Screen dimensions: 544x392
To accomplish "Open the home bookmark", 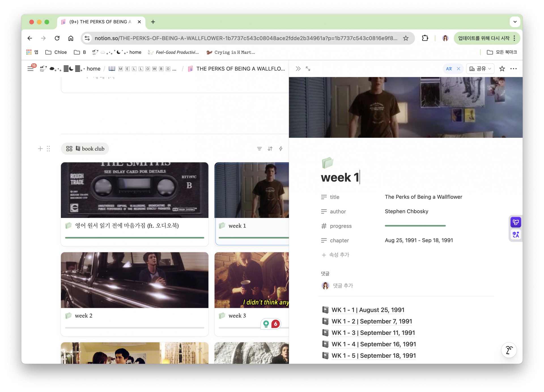I will coord(117,52).
